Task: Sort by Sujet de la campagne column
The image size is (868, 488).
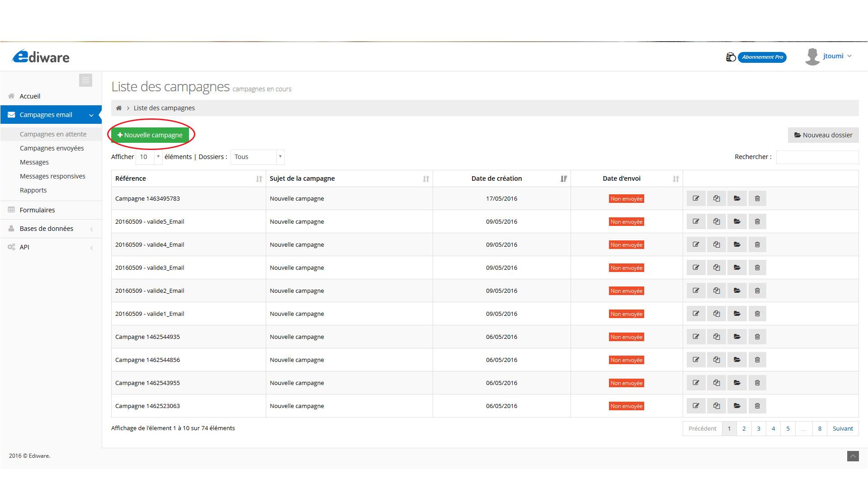Action: 349,178
